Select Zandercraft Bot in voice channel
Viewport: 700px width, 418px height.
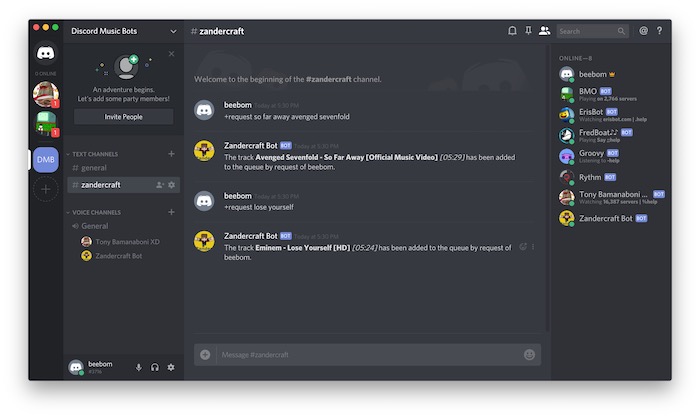pyautogui.click(x=112, y=256)
